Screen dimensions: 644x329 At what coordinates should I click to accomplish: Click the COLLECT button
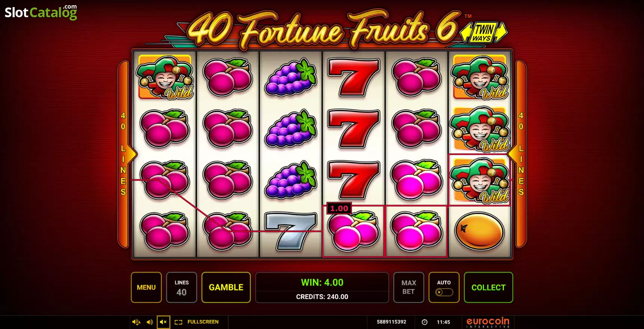pyautogui.click(x=489, y=287)
